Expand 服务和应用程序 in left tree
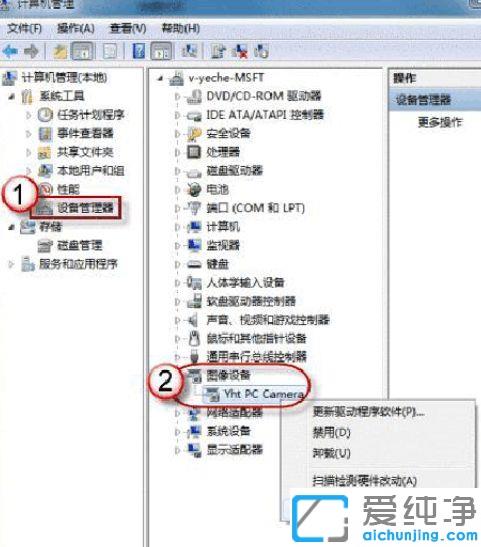The height and width of the screenshot is (547, 481). coord(12,264)
